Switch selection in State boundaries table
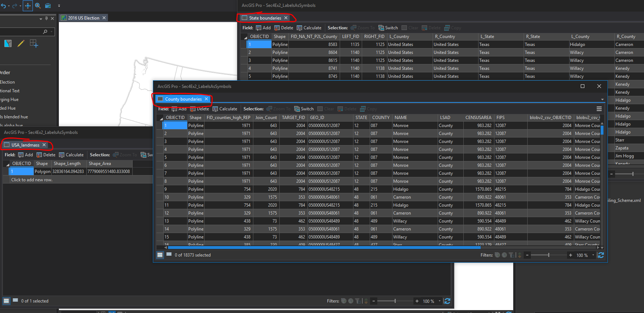 (x=388, y=28)
